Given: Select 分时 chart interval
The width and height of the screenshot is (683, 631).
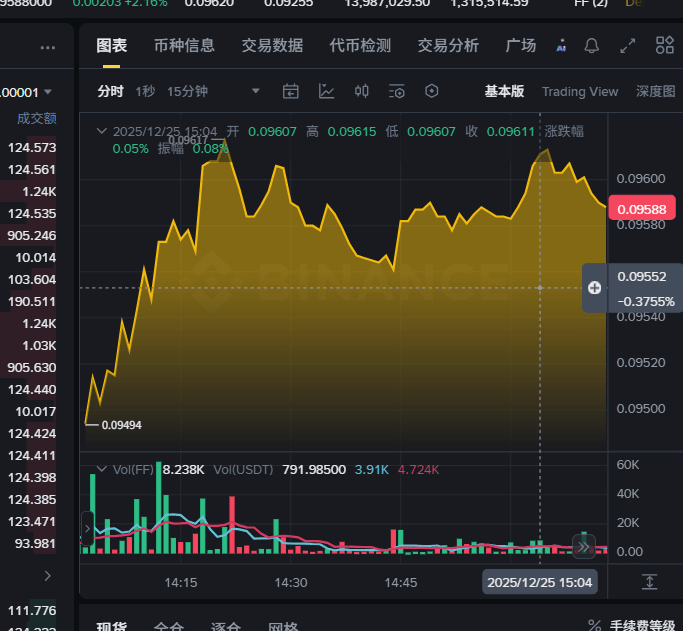Looking at the screenshot, I should 111,91.
